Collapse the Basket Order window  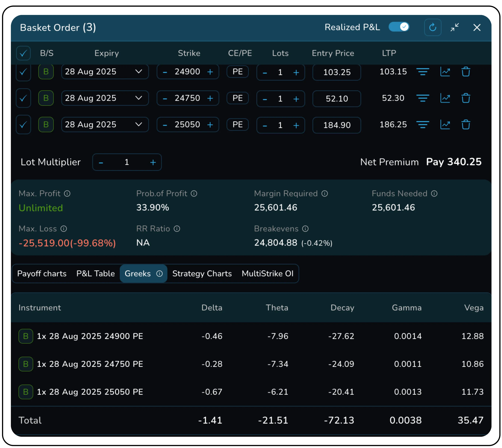[x=455, y=28]
